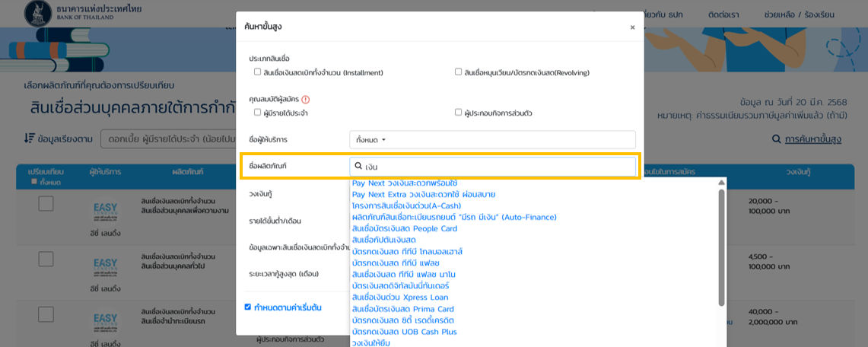Viewport: 868px width, 347px height.
Task: Click the วงเงินกู้ column header
Action: [799, 172]
